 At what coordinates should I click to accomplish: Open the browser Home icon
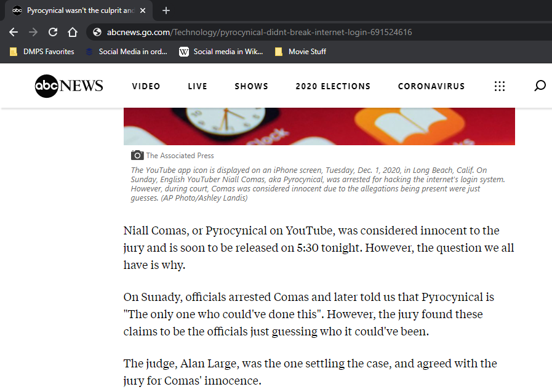point(73,33)
